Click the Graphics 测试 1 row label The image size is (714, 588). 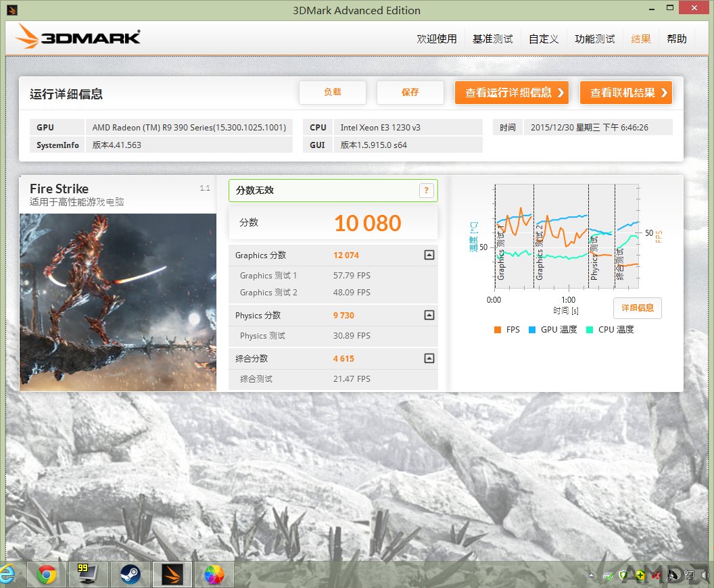(268, 275)
